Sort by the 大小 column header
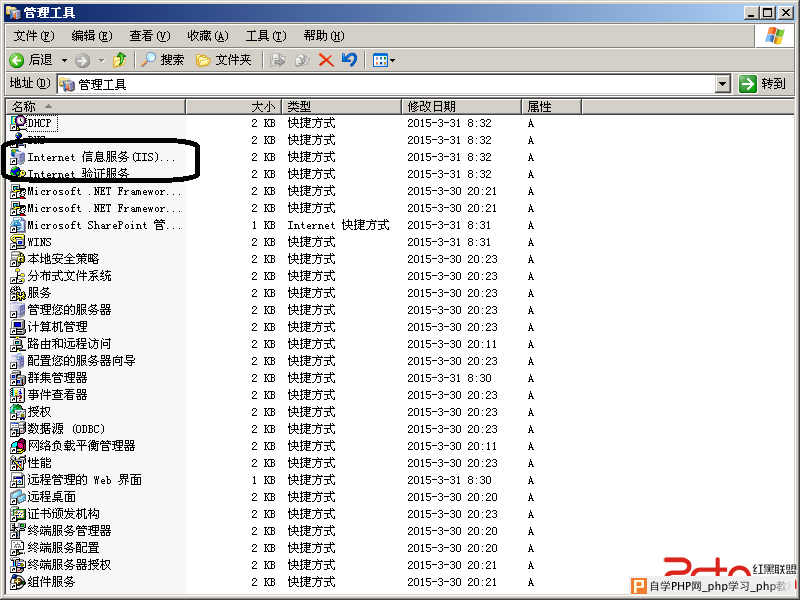This screenshot has height=600, width=800. click(x=233, y=106)
